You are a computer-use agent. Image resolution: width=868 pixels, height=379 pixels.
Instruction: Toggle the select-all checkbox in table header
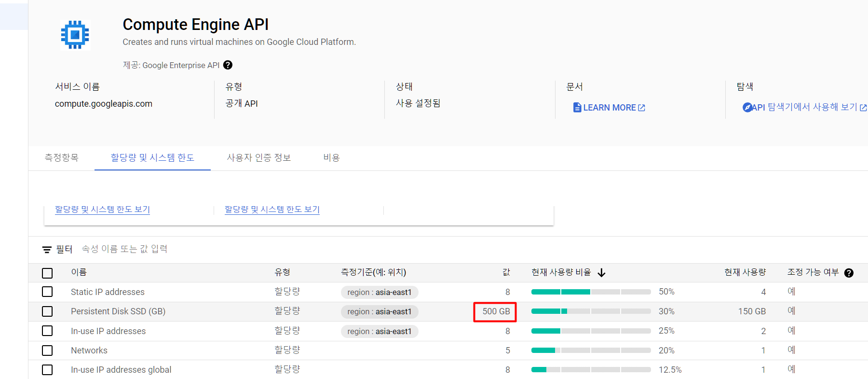pos(47,273)
